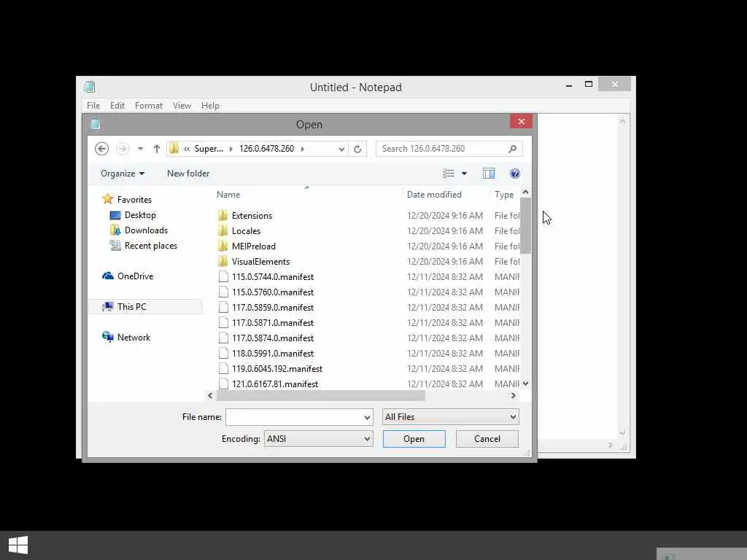Click the MEIPreload folder icon
Image resolution: width=747 pixels, height=560 pixels.
(223, 246)
